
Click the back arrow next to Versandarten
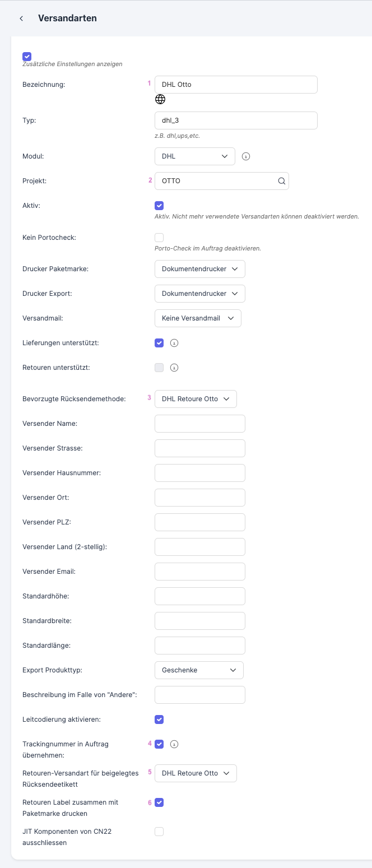[x=21, y=18]
